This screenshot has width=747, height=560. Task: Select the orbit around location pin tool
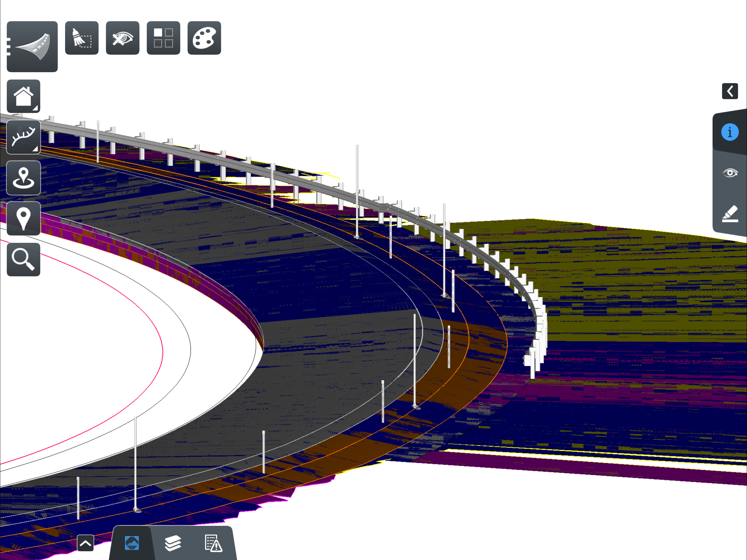coord(23,178)
